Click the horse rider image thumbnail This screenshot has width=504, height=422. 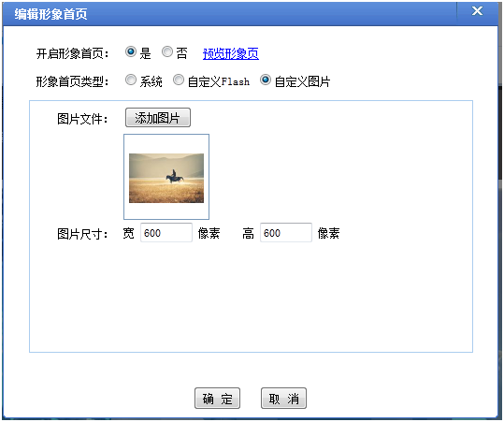click(166, 177)
